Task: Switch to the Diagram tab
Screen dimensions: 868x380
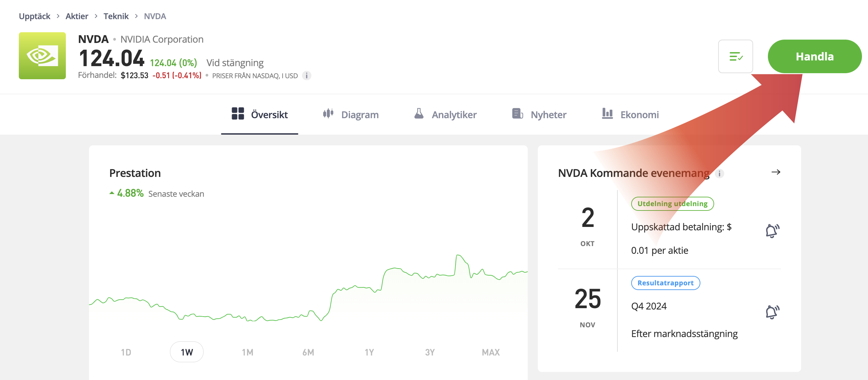Action: coord(350,114)
